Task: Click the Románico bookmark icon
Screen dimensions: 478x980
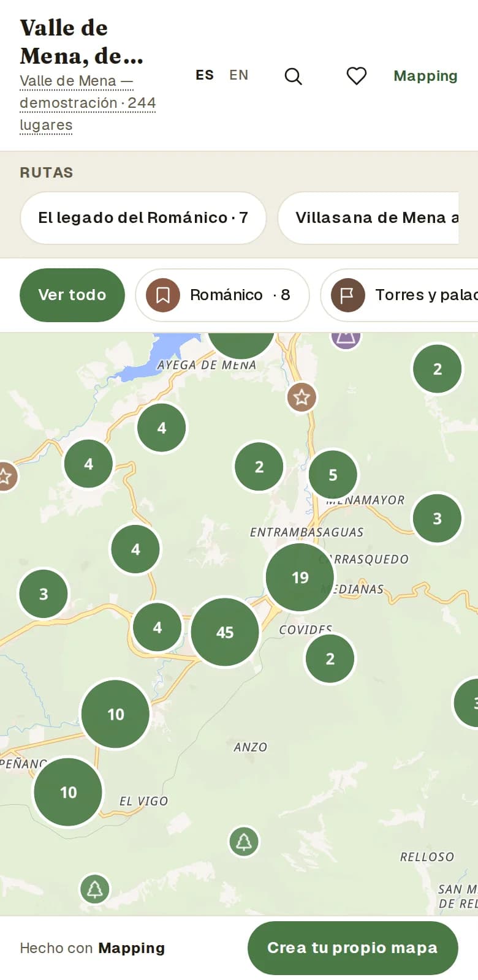Action: [163, 295]
